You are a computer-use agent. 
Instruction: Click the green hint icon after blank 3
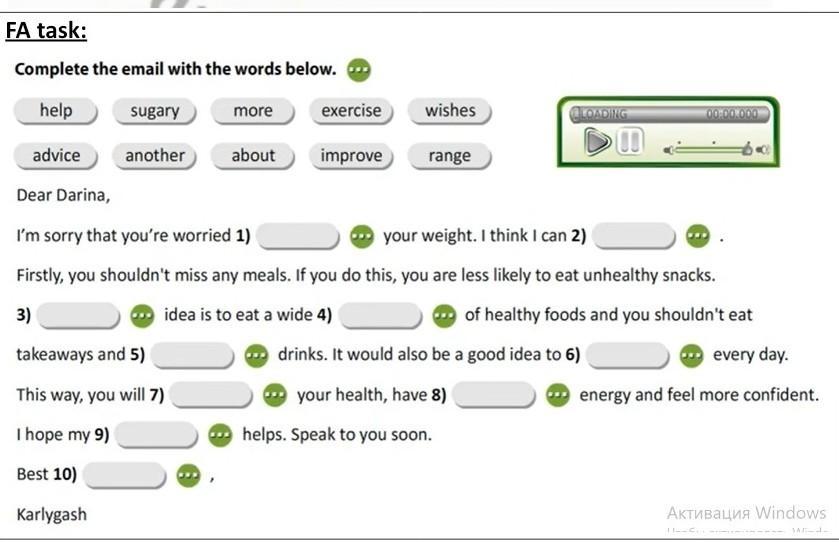142,316
